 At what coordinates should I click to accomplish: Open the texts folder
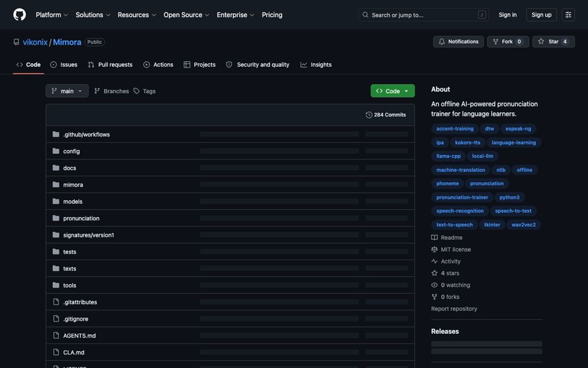pyautogui.click(x=69, y=269)
